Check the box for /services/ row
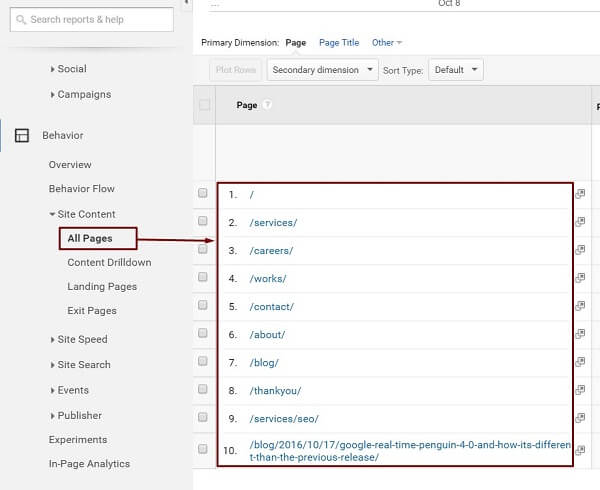The width and height of the screenshot is (600, 490). [203, 221]
